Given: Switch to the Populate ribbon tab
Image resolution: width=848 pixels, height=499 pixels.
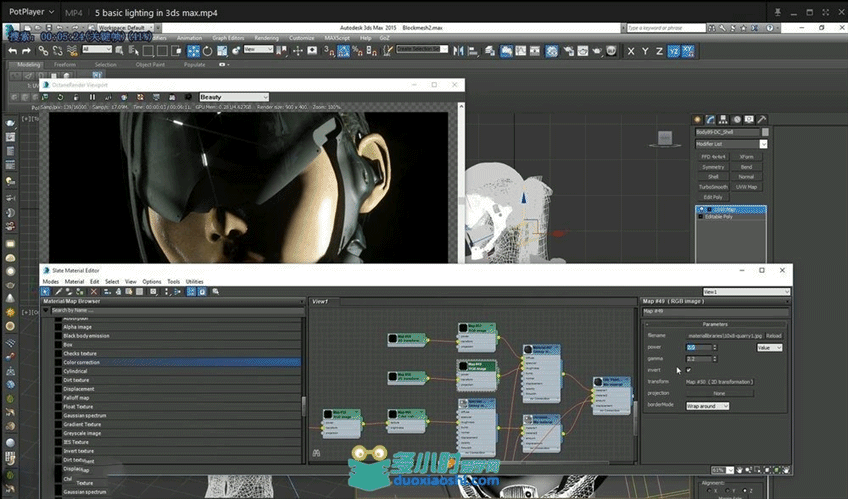Looking at the screenshot, I should click(x=194, y=64).
